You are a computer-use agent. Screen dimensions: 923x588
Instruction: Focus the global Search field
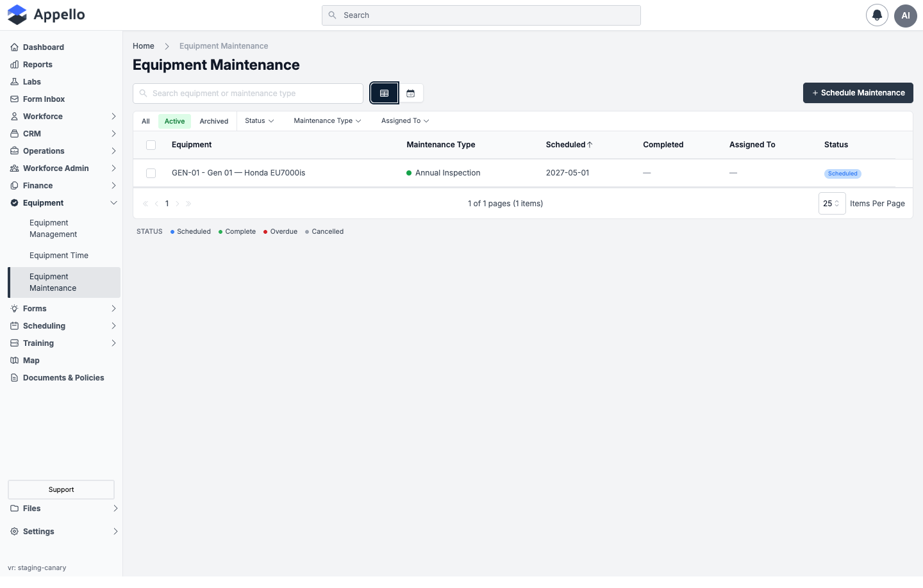tap(481, 15)
